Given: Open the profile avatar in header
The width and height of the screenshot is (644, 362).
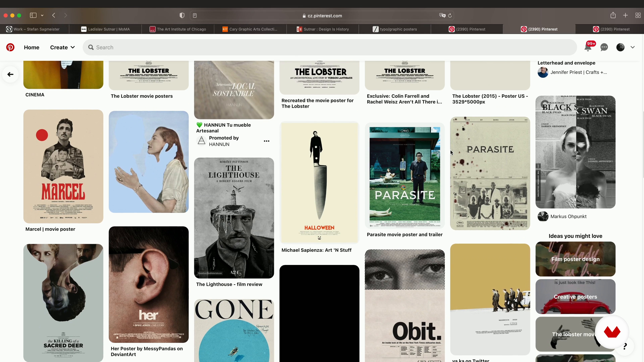Looking at the screenshot, I should pyautogui.click(x=620, y=47).
